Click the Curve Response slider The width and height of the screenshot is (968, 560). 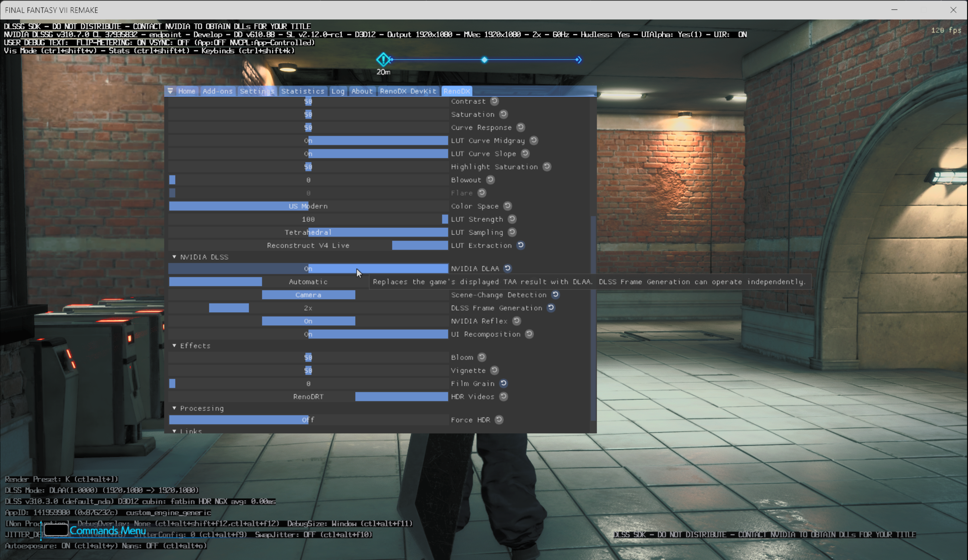coord(309,128)
